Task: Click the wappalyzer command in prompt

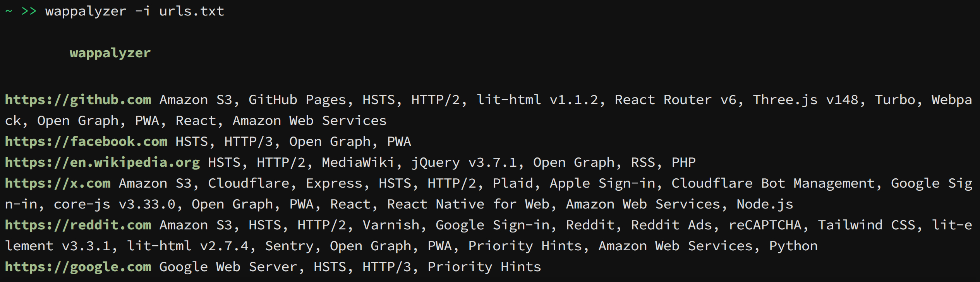Action: click(86, 12)
